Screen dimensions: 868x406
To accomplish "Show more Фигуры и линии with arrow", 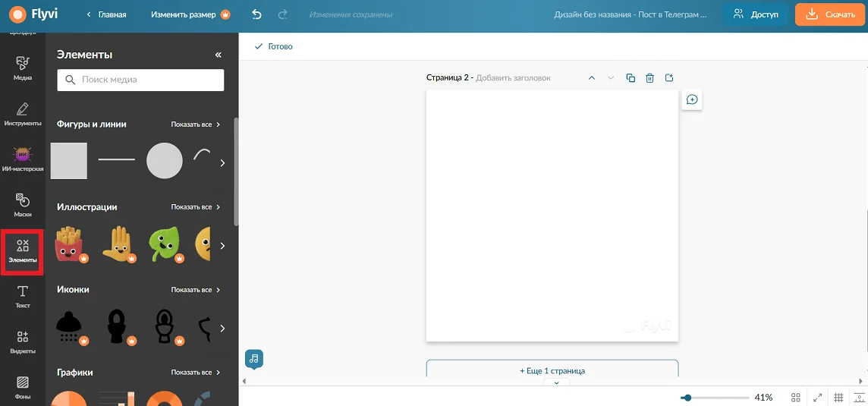I will click(x=222, y=163).
